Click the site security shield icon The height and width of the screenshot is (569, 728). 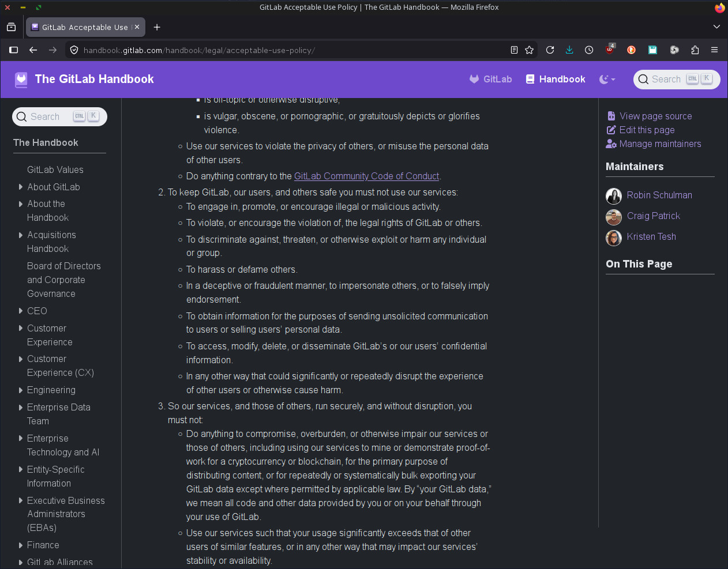tap(74, 50)
